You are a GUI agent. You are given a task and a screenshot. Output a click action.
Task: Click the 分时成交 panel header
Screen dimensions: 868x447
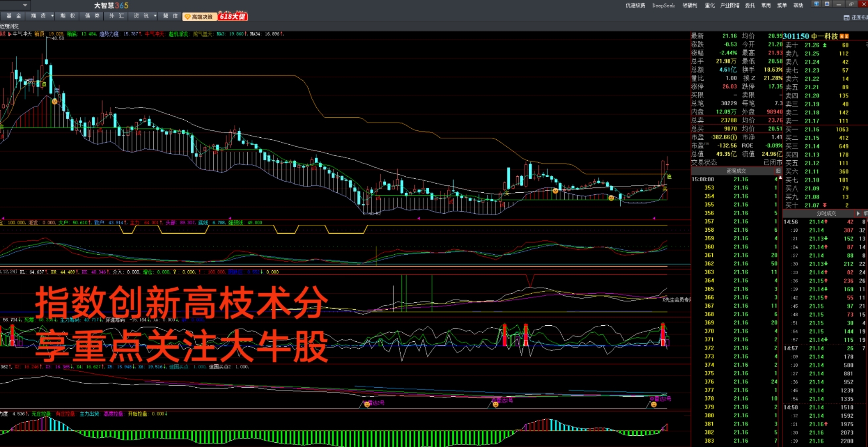826,213
